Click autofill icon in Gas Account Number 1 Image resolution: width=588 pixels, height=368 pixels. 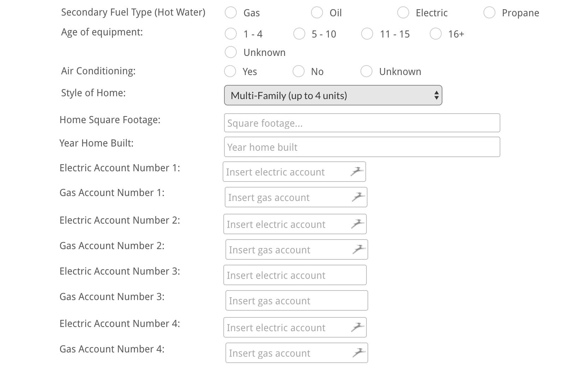click(x=358, y=197)
